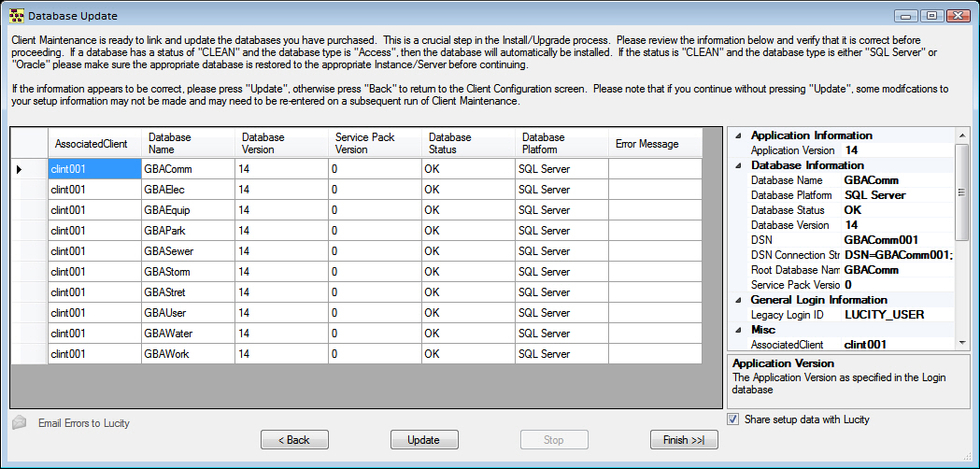Select the GBAElec database name cell
The width and height of the screenshot is (980, 469).
click(x=188, y=190)
